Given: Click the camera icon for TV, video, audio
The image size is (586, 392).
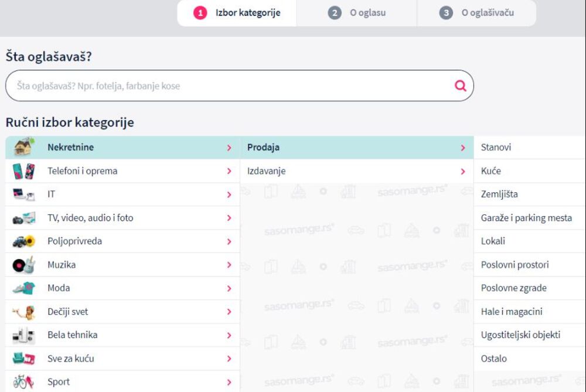Looking at the screenshot, I should 24,218.
